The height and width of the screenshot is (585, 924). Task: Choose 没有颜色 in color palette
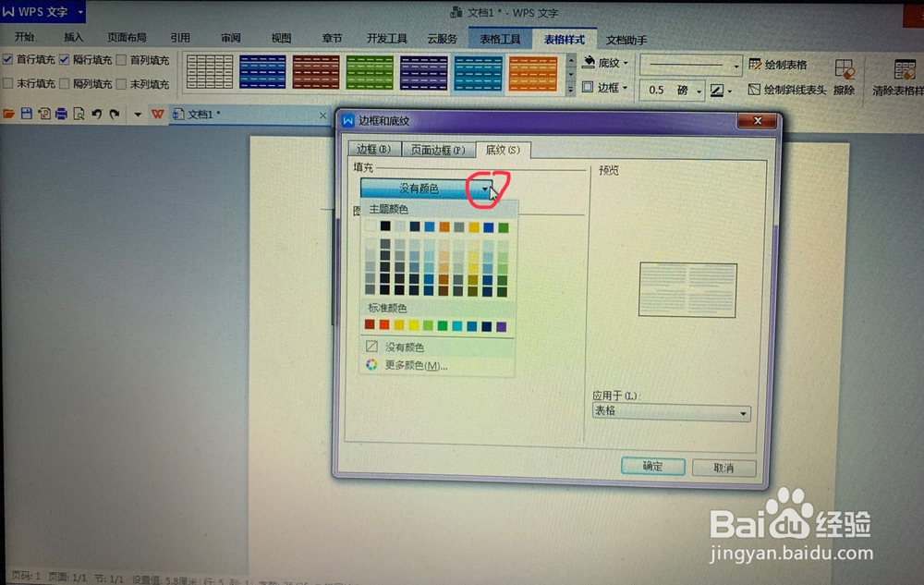pyautogui.click(x=437, y=347)
